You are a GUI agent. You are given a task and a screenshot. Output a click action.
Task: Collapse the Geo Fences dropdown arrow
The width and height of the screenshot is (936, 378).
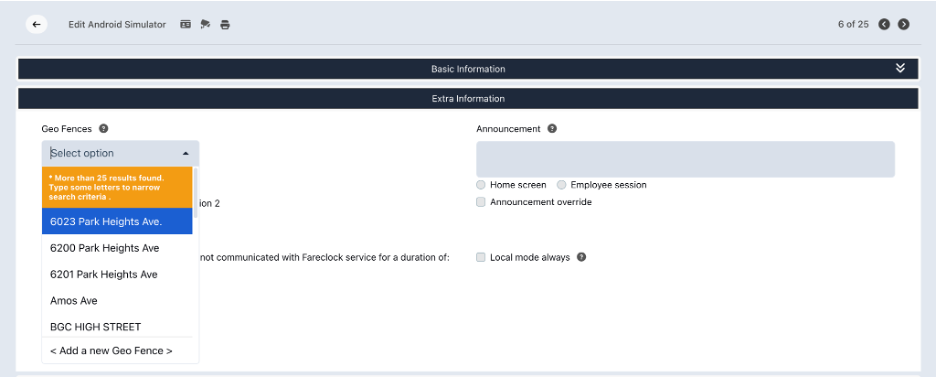tap(186, 153)
